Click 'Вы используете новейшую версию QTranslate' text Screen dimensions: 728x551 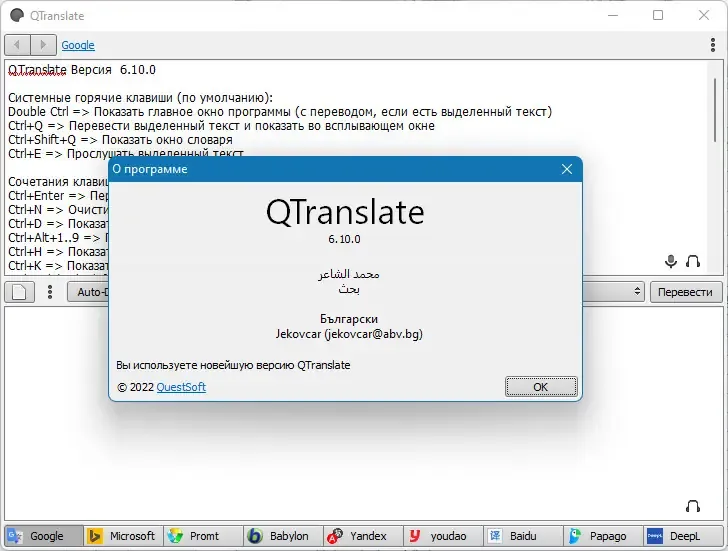coord(233,365)
